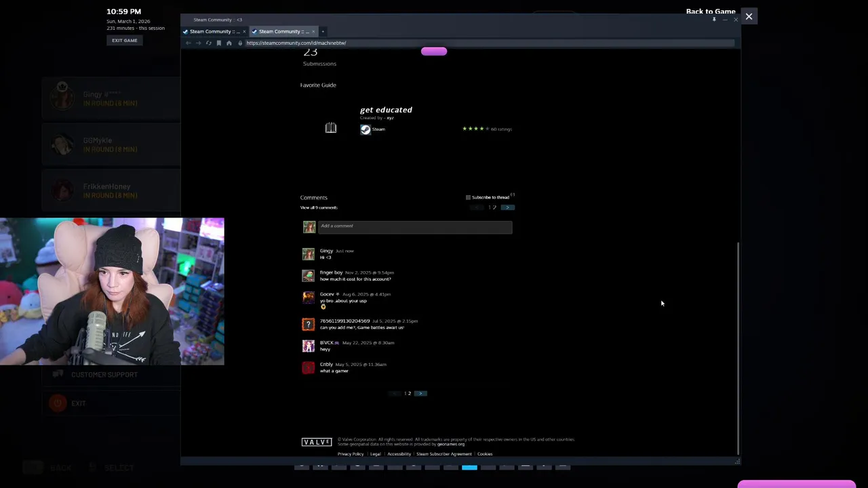Screen dimensions: 868x488
Task: Open finger boy's avatar
Action: pyautogui.click(x=309, y=276)
